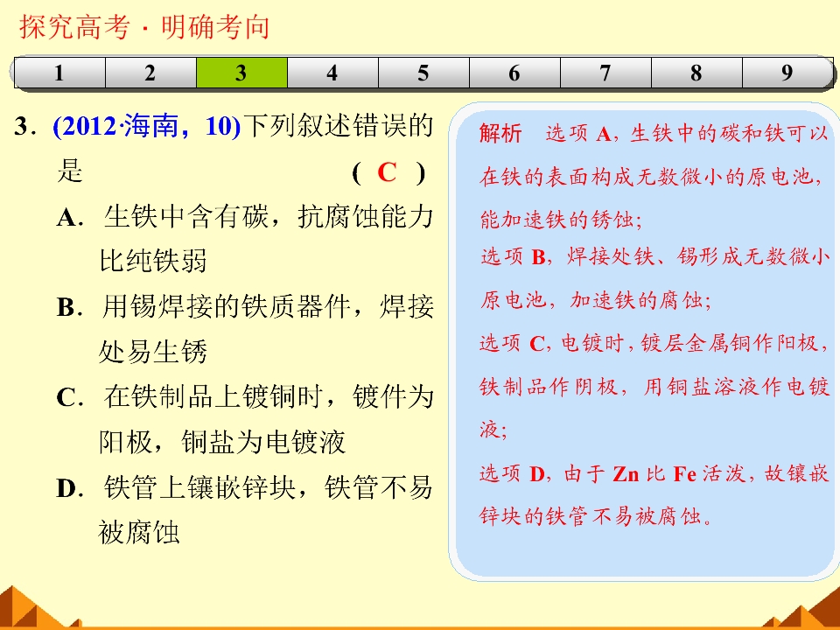
Task: Select option B about 用锡焊接的铁质器件
Action: (245, 329)
